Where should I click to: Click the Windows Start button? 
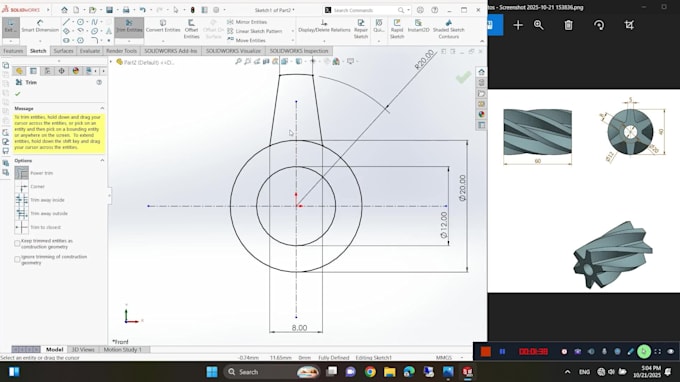tap(212, 372)
